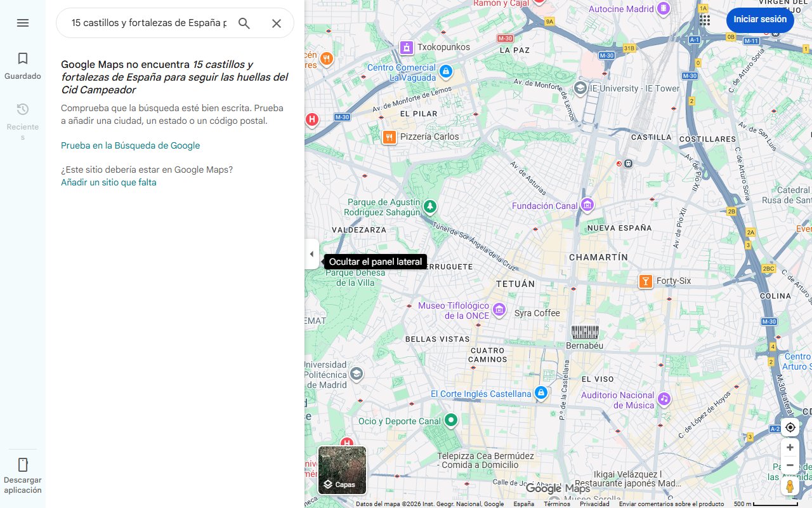
Task: Activate Street View with the Pegman icon
Action: point(790,486)
